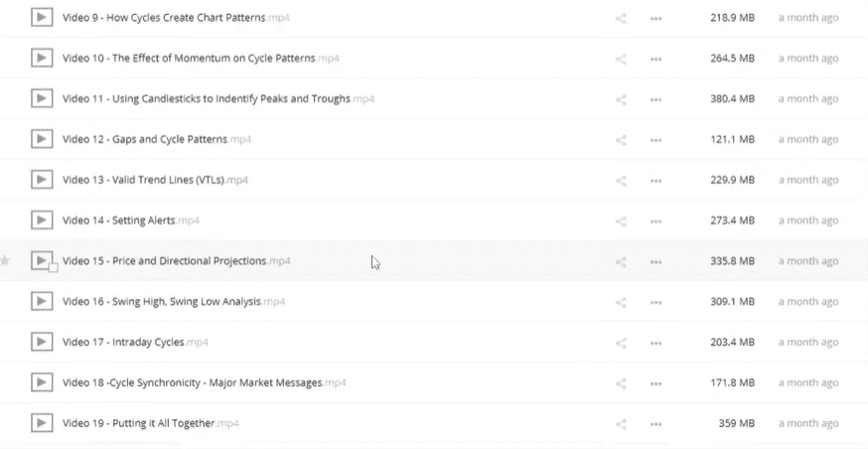The width and height of the screenshot is (868, 449).
Task: Click the 218.9 MB file size
Action: pos(732,17)
